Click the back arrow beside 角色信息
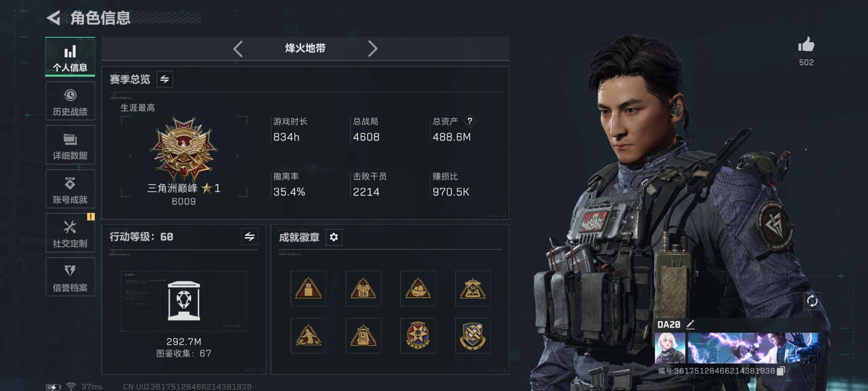The height and width of the screenshot is (391, 868). [x=54, y=18]
